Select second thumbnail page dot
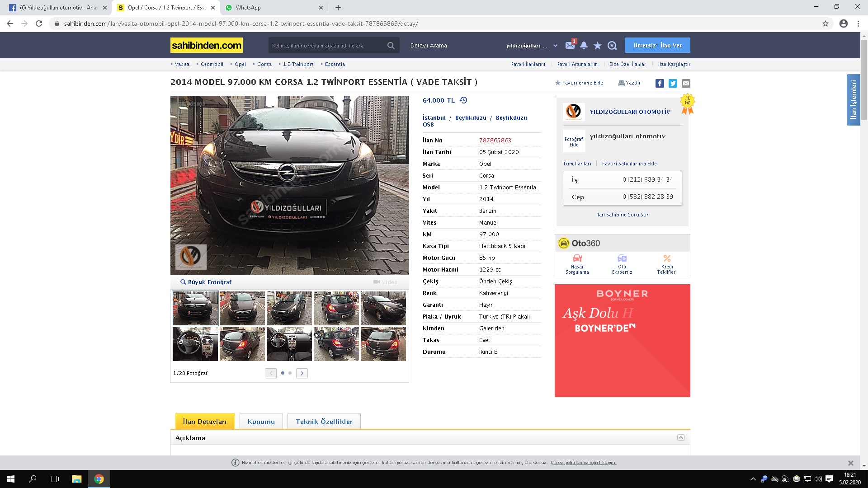This screenshot has width=868, height=488. click(290, 373)
